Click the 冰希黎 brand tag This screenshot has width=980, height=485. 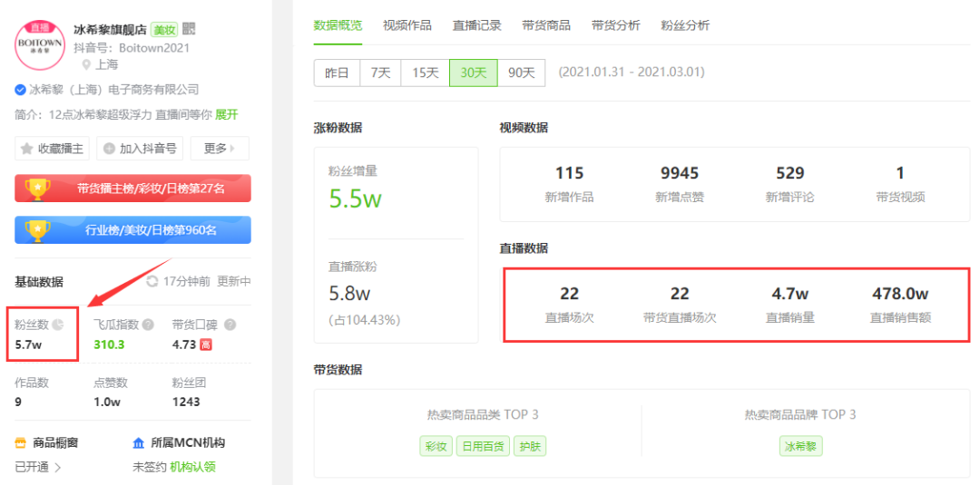click(801, 446)
